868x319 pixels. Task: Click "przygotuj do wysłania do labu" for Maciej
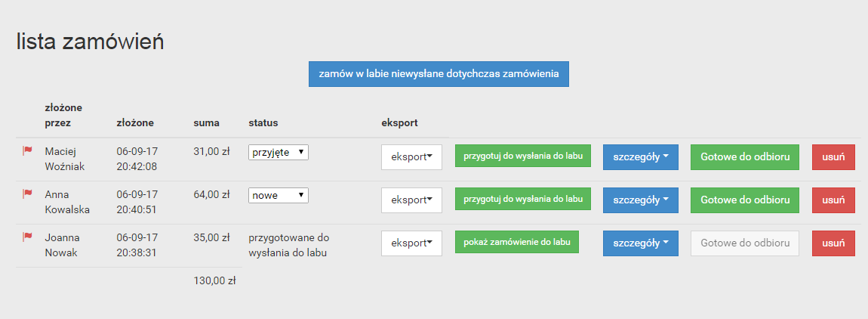[523, 156]
